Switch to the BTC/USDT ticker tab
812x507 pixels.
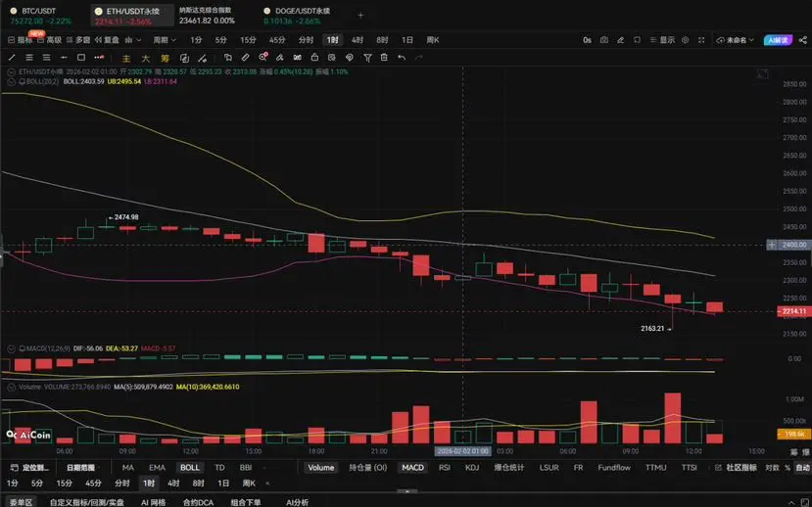click(x=40, y=16)
